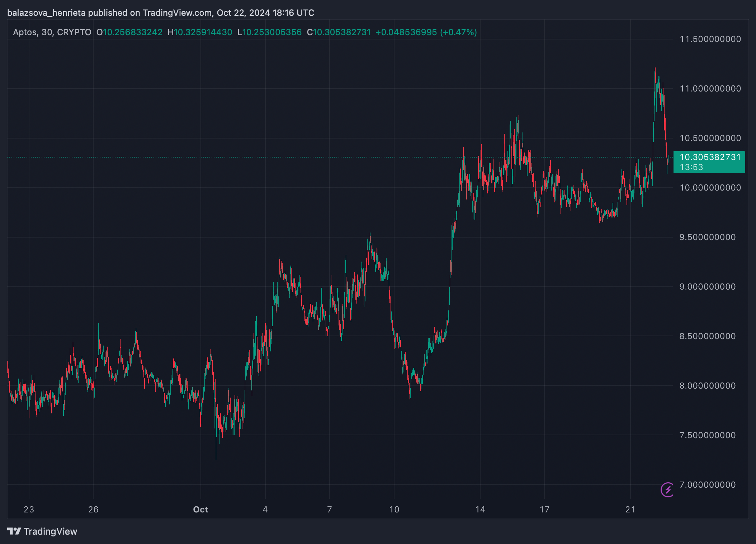Click the 21 date label on the time axis
Image resolution: width=756 pixels, height=544 pixels.
point(630,510)
